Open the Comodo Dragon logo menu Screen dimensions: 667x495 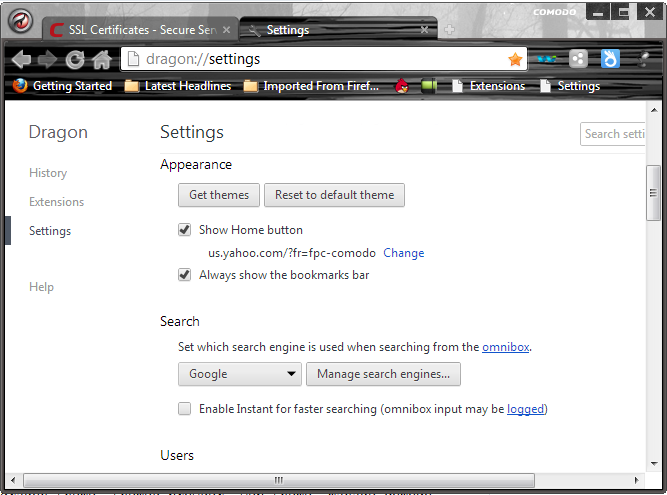[x=20, y=21]
